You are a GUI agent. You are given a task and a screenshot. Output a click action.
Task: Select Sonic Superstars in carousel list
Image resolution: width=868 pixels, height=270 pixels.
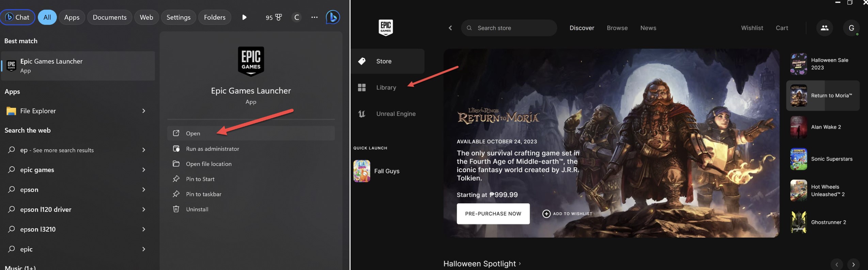click(823, 159)
